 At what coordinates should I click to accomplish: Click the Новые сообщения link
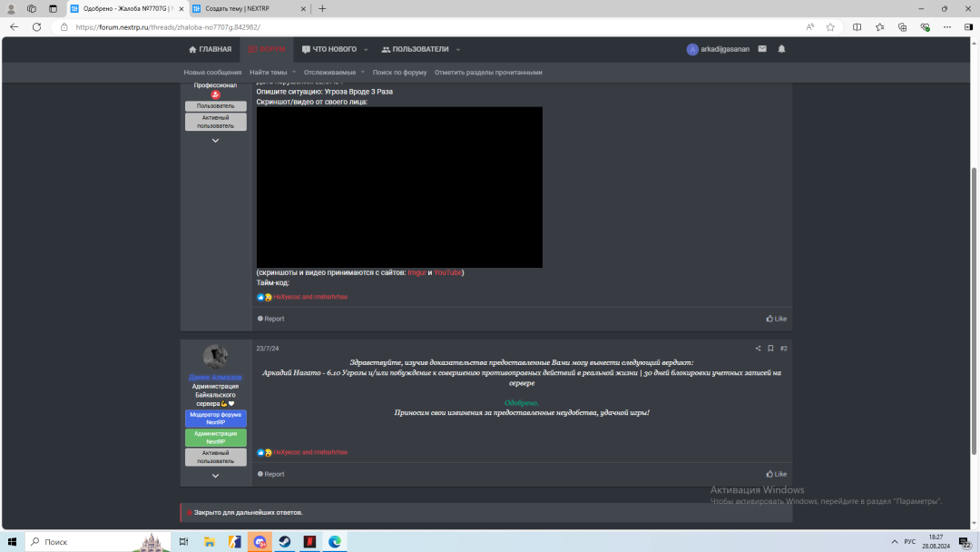[x=212, y=73]
